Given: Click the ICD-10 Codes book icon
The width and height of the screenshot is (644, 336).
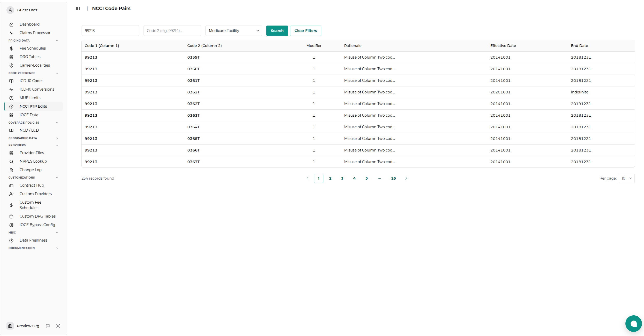Looking at the screenshot, I should tap(11, 81).
